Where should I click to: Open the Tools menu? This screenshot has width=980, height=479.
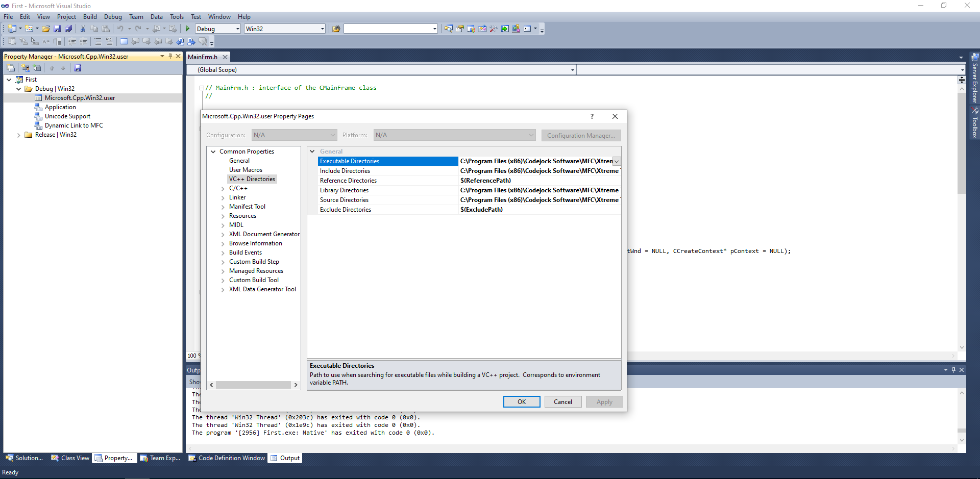(177, 17)
